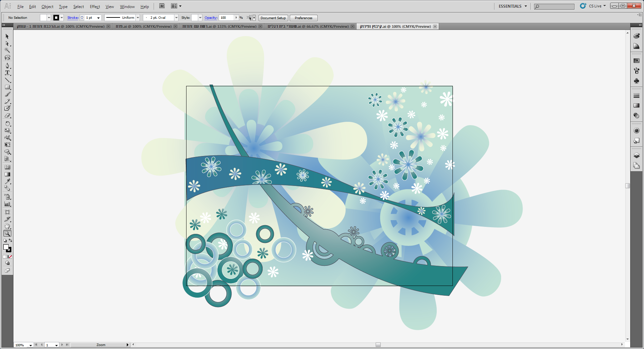Set the color to None

(x=10, y=257)
